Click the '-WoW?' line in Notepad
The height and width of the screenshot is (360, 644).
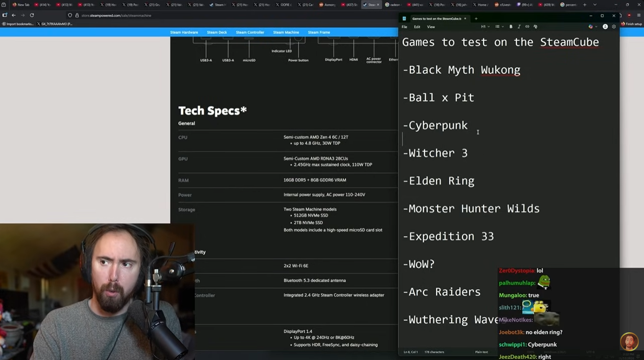419,264
